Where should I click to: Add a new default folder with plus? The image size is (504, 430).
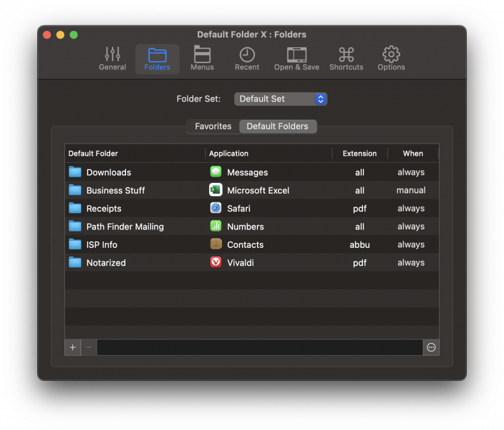[72, 347]
